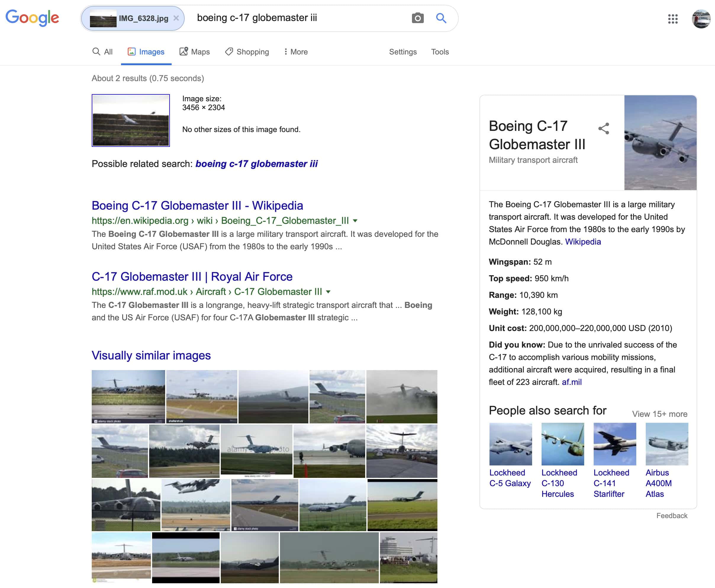The height and width of the screenshot is (588, 715).
Task: Click the Top speed label
Action: 510,278
